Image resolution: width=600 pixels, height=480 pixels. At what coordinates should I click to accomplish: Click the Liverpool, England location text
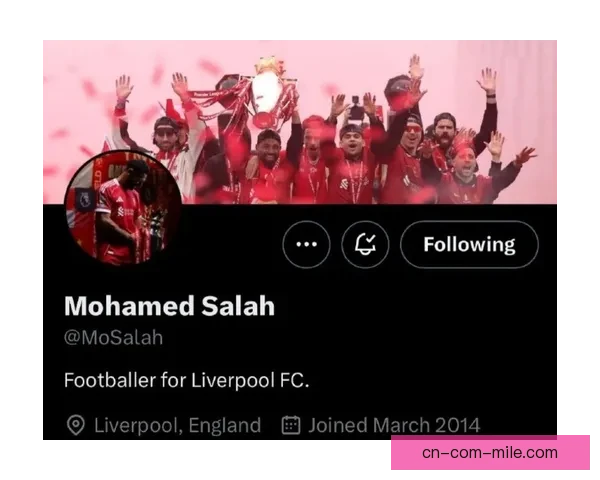click(x=178, y=425)
